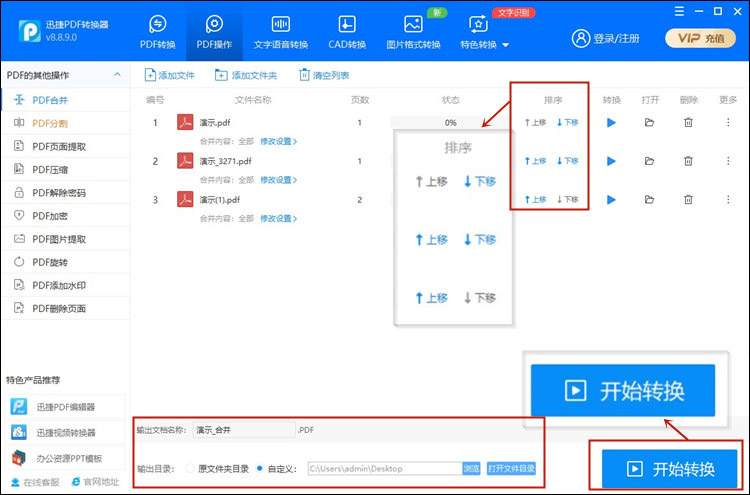Click the 浏览 browse button
The height and width of the screenshot is (495, 750).
pos(471,468)
